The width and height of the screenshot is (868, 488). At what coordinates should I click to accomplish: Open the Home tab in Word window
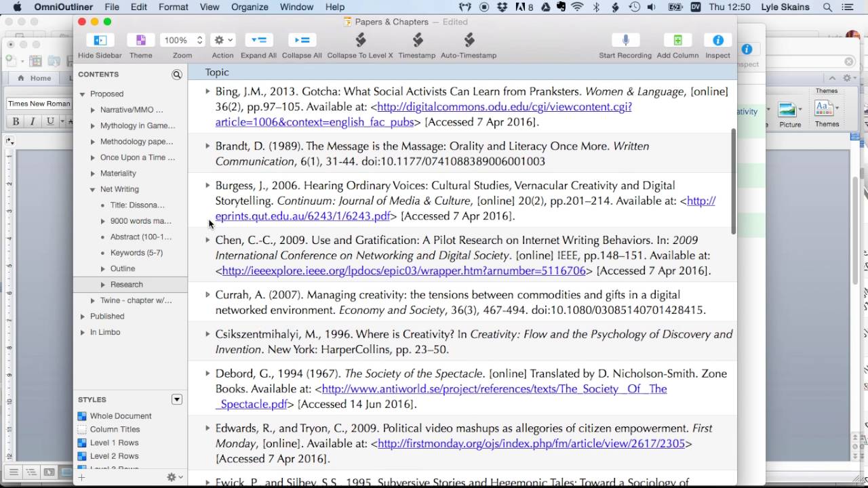[x=35, y=78]
